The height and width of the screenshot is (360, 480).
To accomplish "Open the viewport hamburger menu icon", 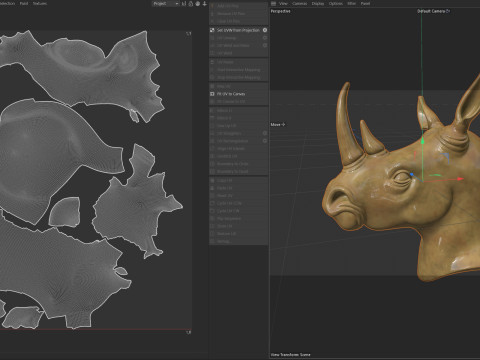I will click(x=273, y=3).
